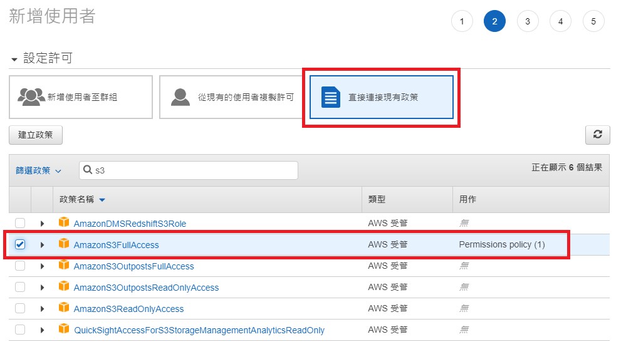This screenshot has height=364, width=626.
Task: Click the search magnifier icon in filter box
Action: tap(88, 170)
